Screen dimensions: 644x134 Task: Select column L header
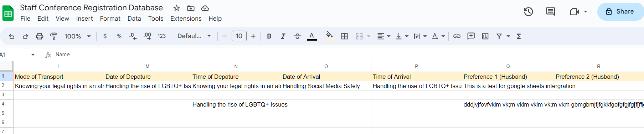(x=59, y=66)
